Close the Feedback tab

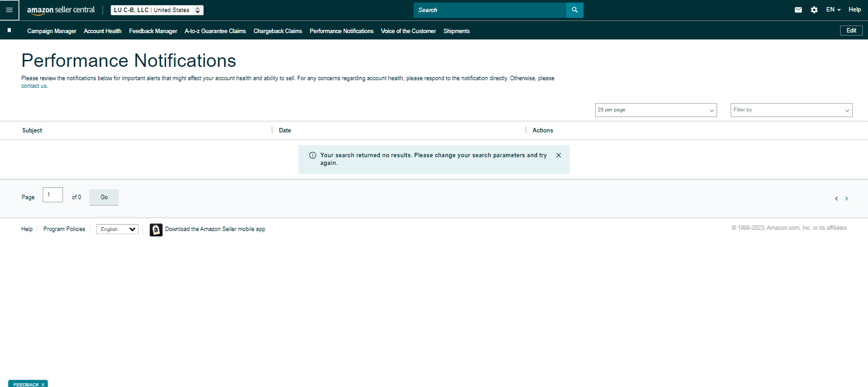[43, 384]
